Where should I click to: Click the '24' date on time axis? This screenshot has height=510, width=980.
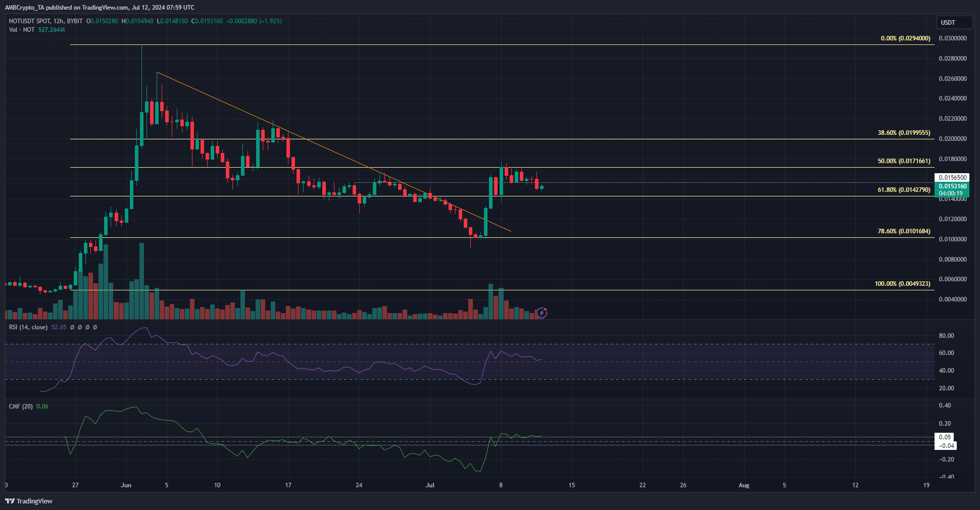(x=359, y=485)
